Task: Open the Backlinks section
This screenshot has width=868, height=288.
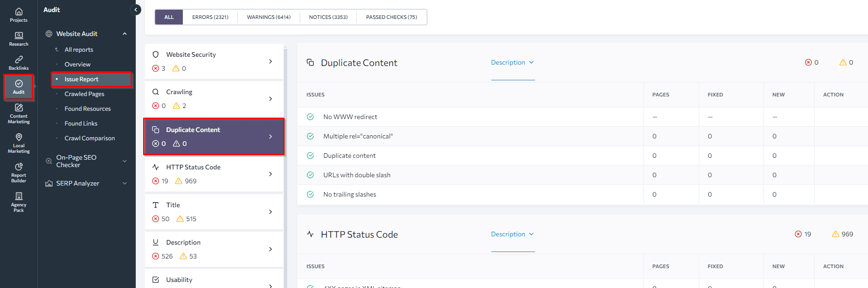Action: [x=18, y=63]
